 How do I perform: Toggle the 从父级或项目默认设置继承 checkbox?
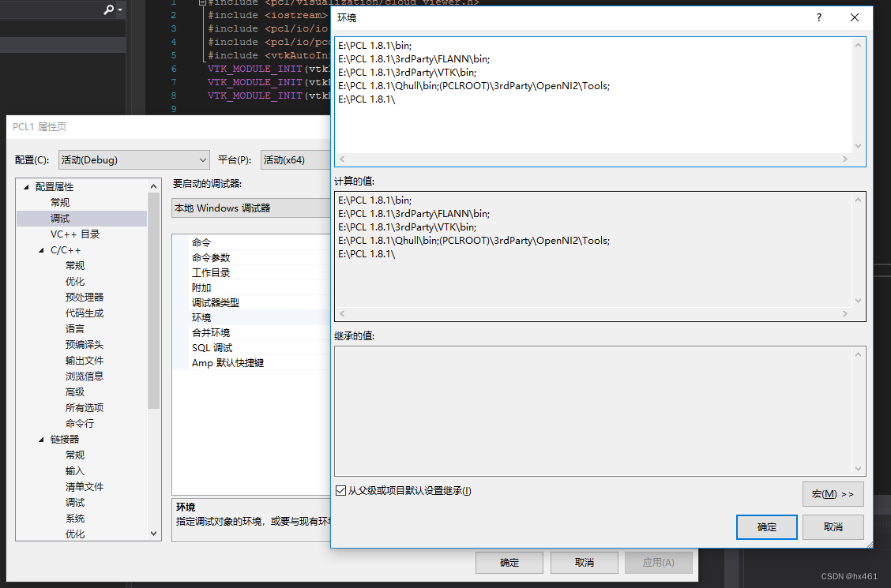pyautogui.click(x=340, y=490)
